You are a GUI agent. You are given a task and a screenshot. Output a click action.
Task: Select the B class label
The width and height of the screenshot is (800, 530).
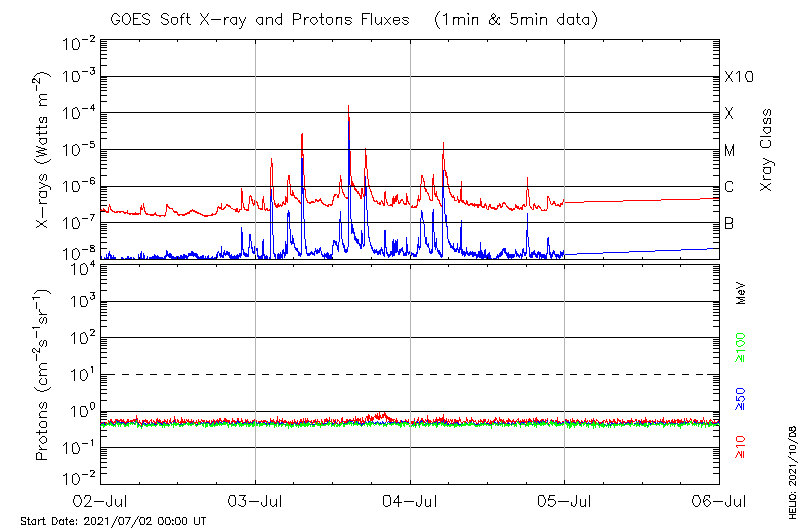729,223
